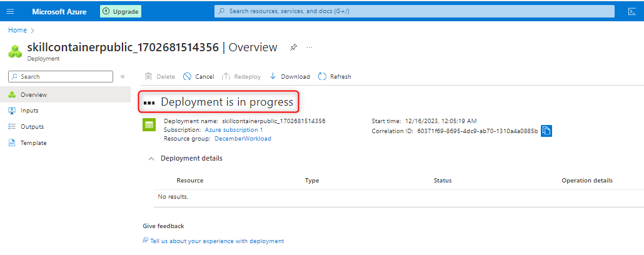Cancel the deployment from toolbar
The width and height of the screenshot is (644, 255).
coord(198,76)
